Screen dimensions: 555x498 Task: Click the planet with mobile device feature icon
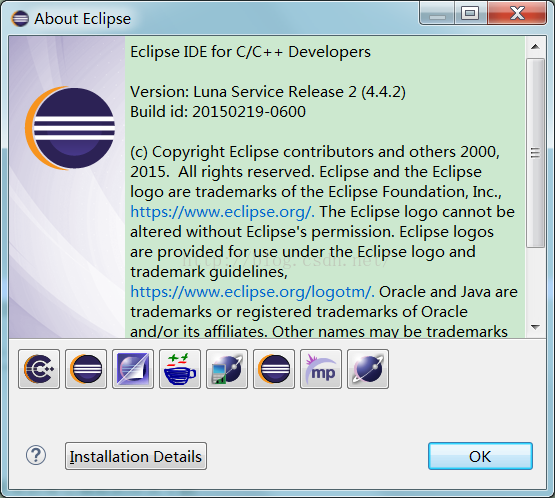pyautogui.click(x=227, y=369)
